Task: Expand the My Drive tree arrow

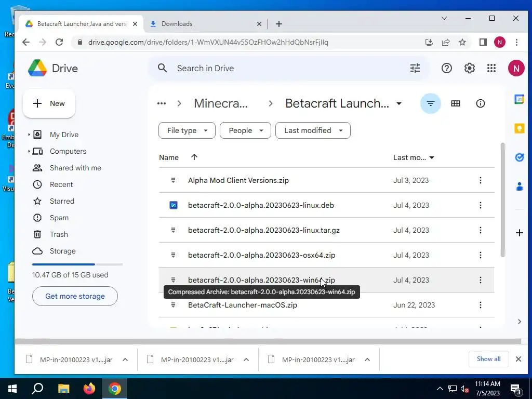Action: pyautogui.click(x=29, y=135)
